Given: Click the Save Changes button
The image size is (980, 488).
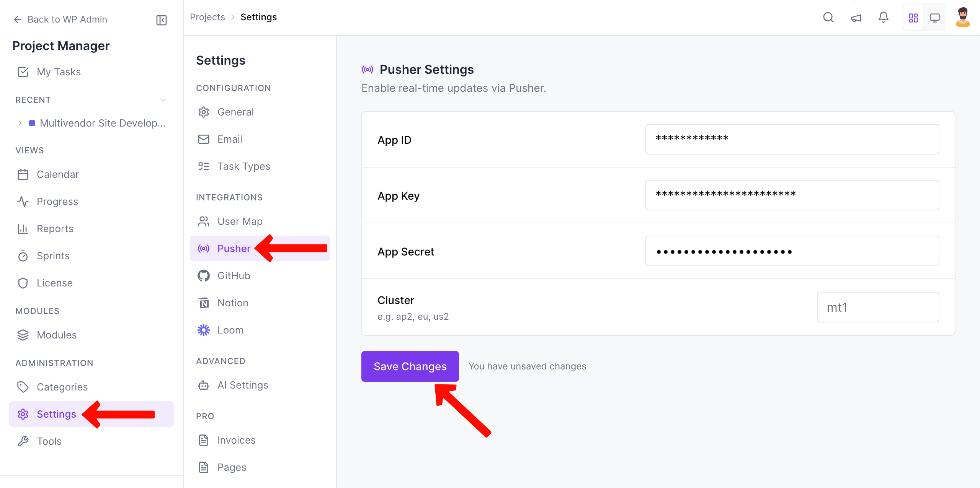Looking at the screenshot, I should coord(410,366).
